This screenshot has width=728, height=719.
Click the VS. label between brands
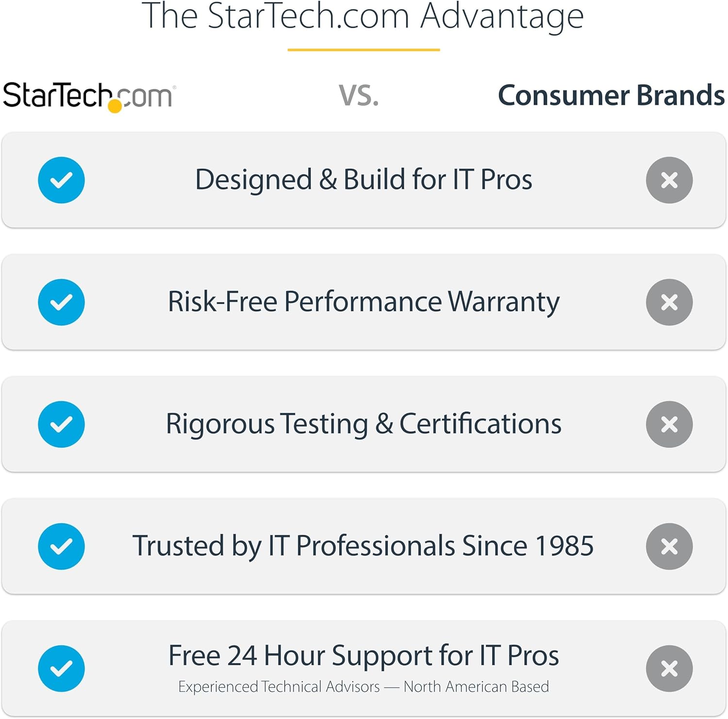click(x=359, y=96)
